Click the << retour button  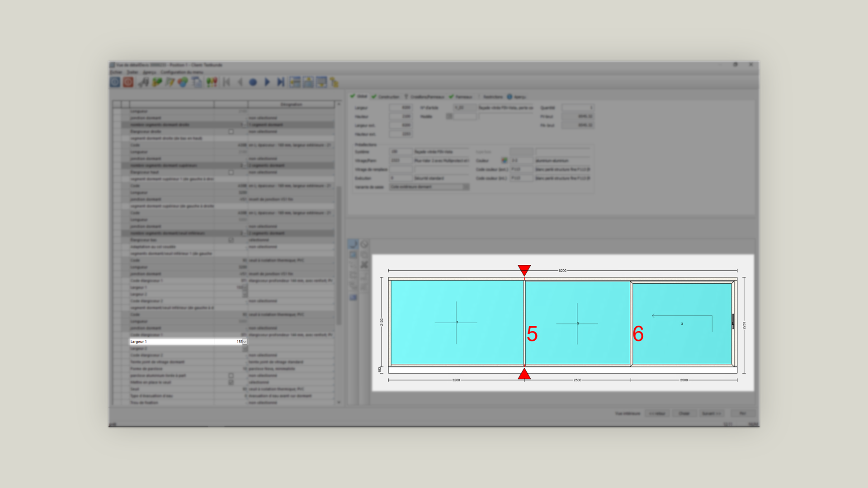pos(657,413)
